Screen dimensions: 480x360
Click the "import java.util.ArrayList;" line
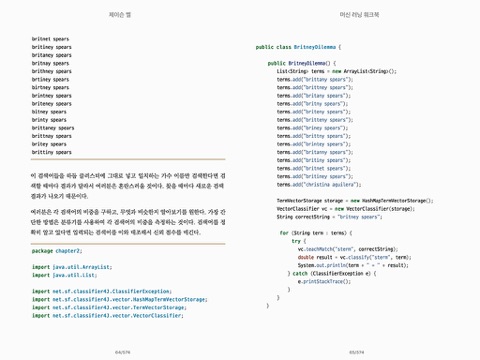pyautogui.click(x=72, y=267)
